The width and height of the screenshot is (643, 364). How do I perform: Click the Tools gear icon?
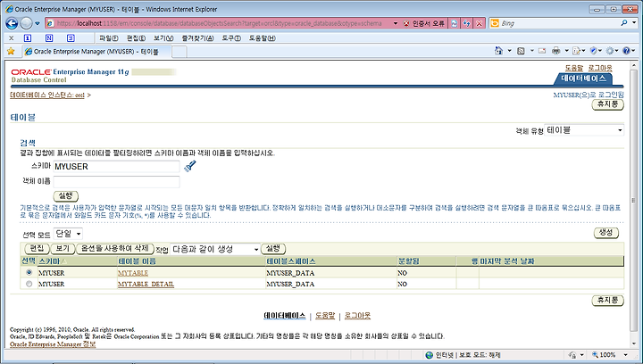(x=610, y=51)
